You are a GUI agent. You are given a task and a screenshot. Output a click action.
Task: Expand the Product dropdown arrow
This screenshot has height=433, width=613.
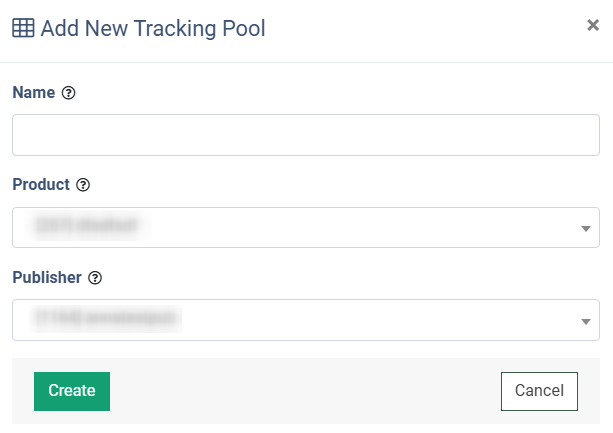(585, 228)
